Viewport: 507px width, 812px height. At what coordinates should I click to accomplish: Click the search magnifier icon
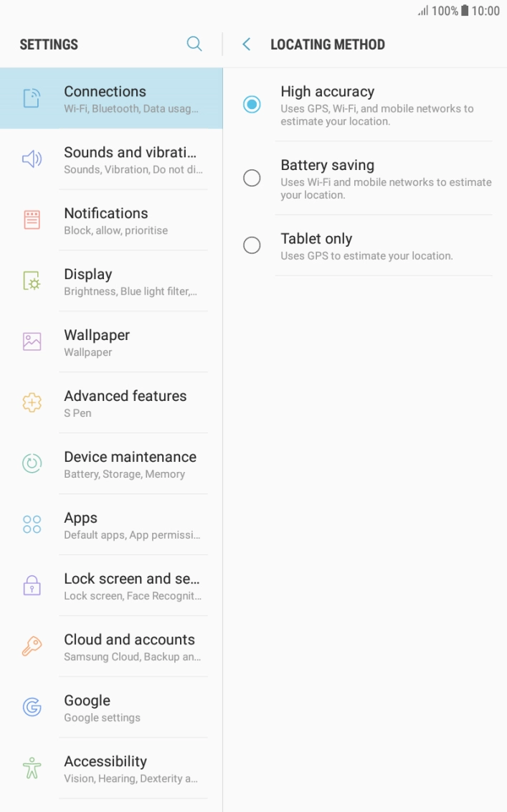(194, 44)
